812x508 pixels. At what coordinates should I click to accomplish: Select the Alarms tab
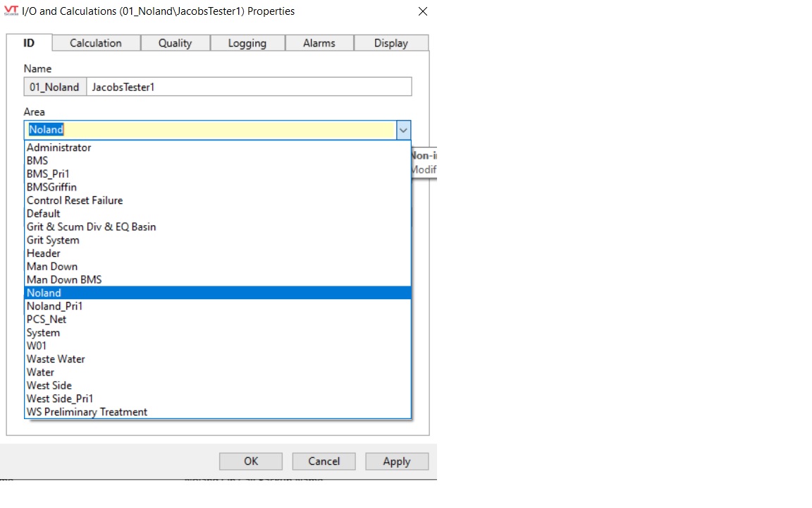click(x=319, y=43)
